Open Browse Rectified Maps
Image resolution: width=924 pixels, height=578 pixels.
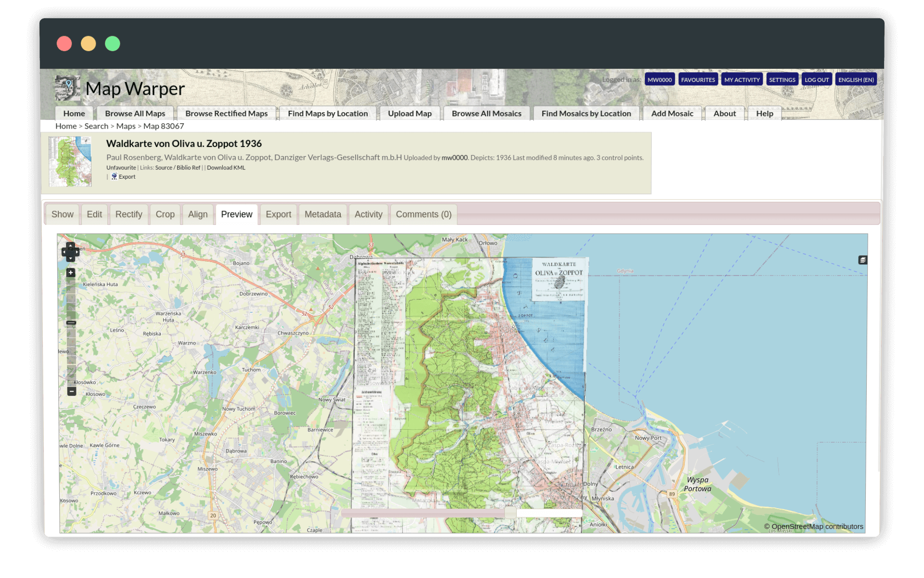[226, 114]
